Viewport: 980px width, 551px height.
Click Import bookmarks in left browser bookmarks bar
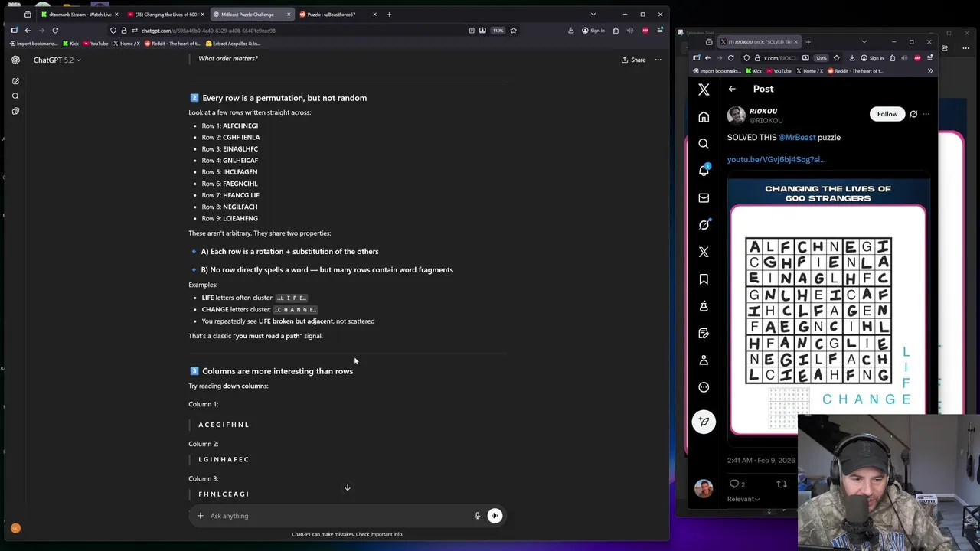pos(34,44)
